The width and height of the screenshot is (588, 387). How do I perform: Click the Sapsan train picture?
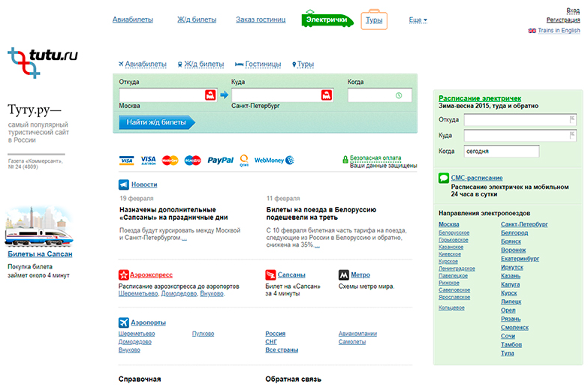pyautogui.click(x=39, y=226)
